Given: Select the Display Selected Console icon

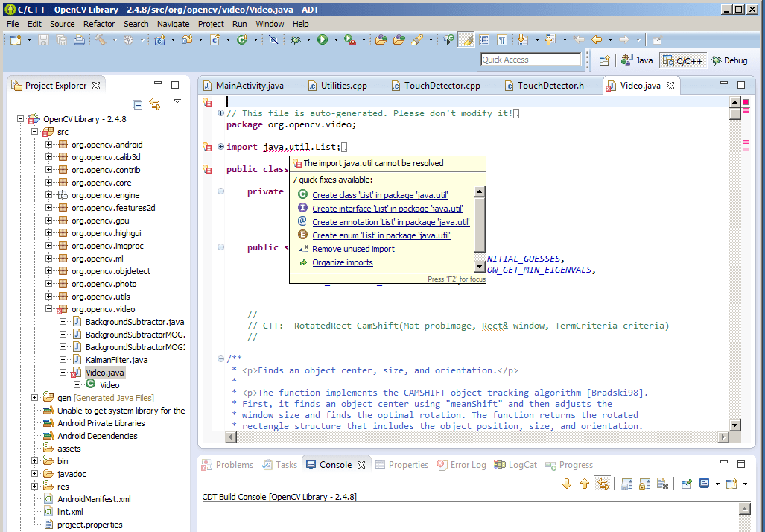Looking at the screenshot, I should coord(703,484).
